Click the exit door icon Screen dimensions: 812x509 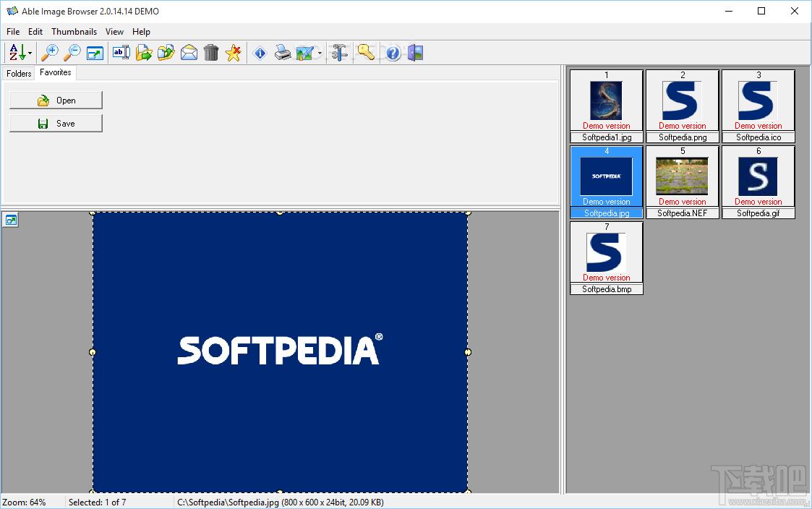pos(415,53)
